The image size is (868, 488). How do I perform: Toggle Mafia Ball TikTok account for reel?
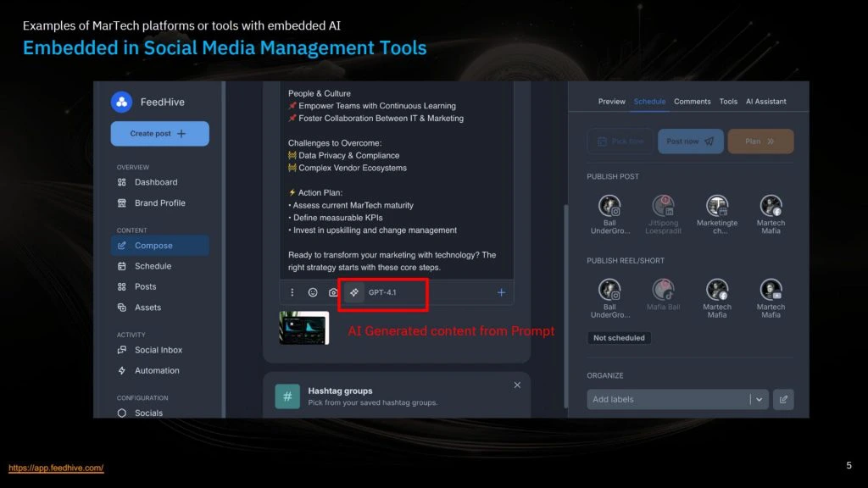tap(664, 290)
